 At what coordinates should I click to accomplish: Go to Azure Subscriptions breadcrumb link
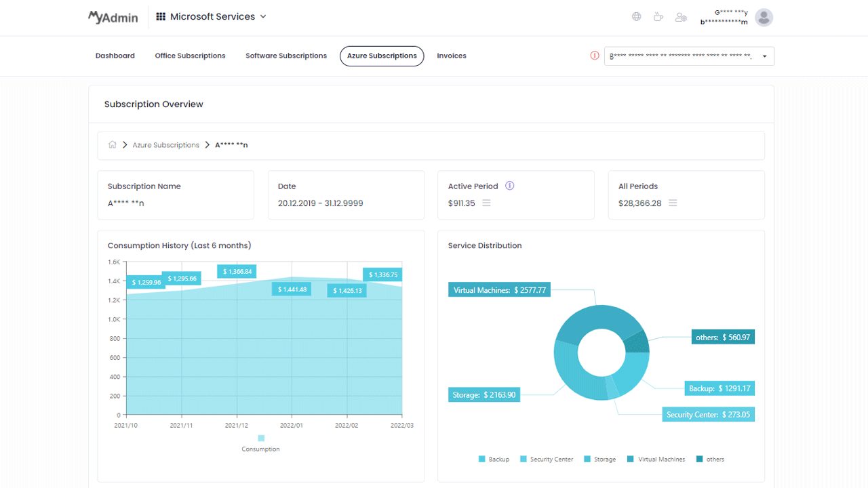pyautogui.click(x=166, y=145)
